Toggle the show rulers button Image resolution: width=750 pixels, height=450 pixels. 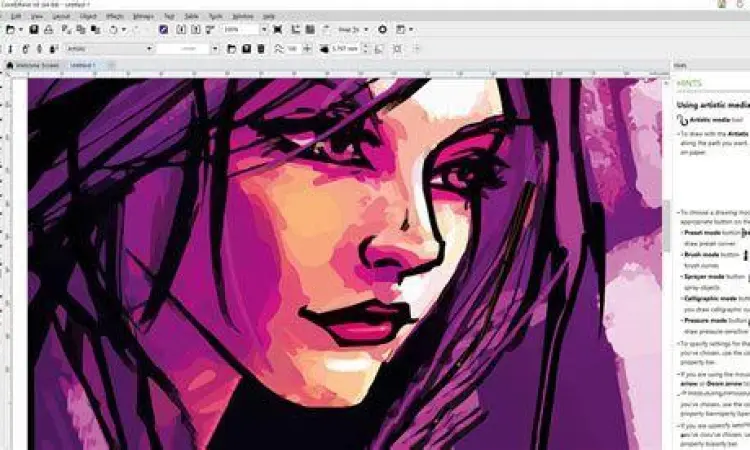click(x=296, y=31)
